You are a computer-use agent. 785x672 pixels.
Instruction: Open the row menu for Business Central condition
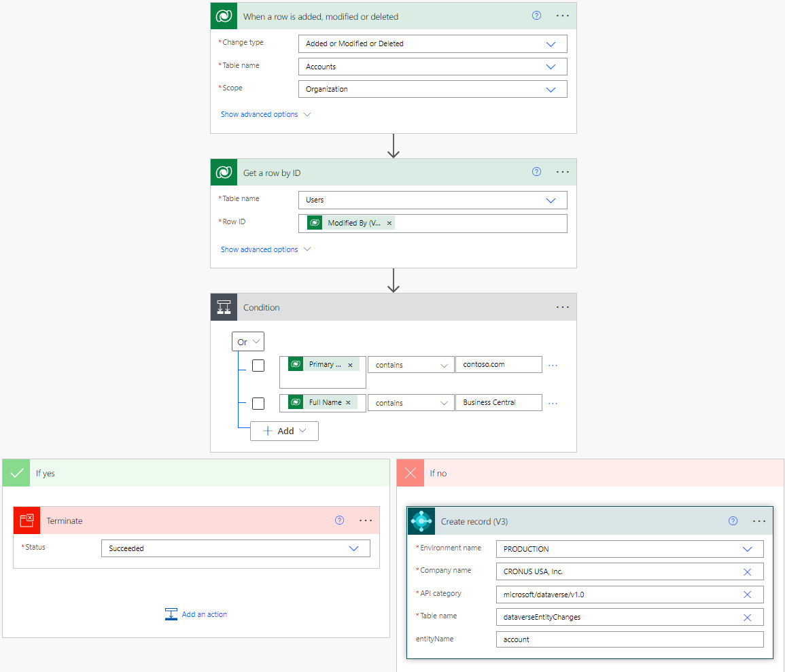click(553, 404)
